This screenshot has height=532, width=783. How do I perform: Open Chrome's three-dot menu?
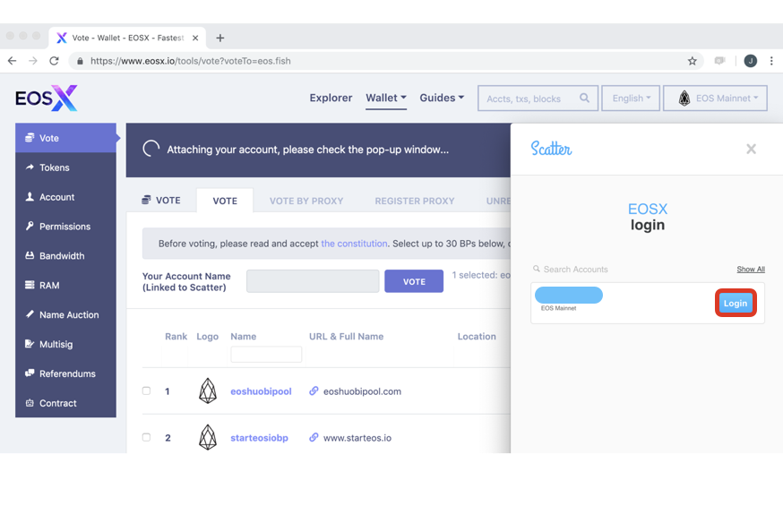(771, 61)
